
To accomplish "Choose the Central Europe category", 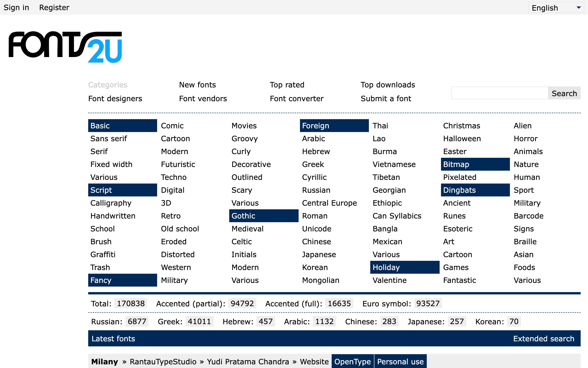I will tap(329, 203).
